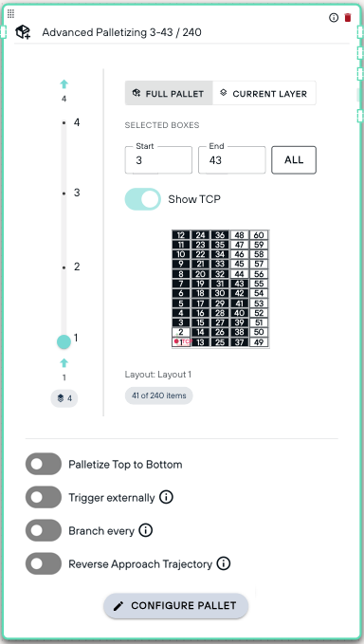Open the block info icon near trash

click(334, 17)
